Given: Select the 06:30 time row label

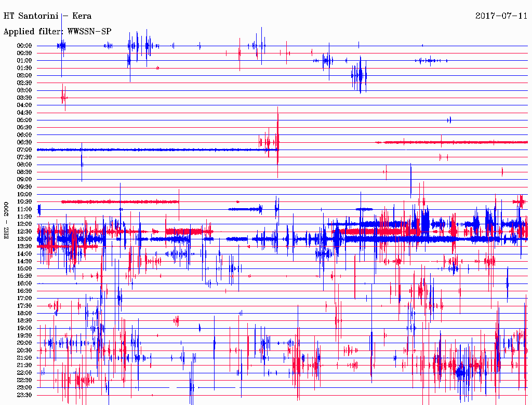Looking at the screenshot, I should point(24,142).
